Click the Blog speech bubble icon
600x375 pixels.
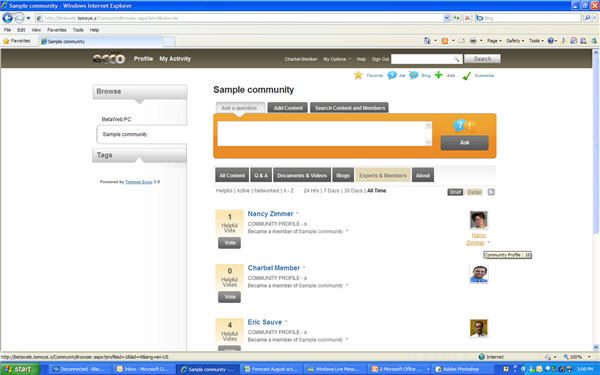pos(414,75)
